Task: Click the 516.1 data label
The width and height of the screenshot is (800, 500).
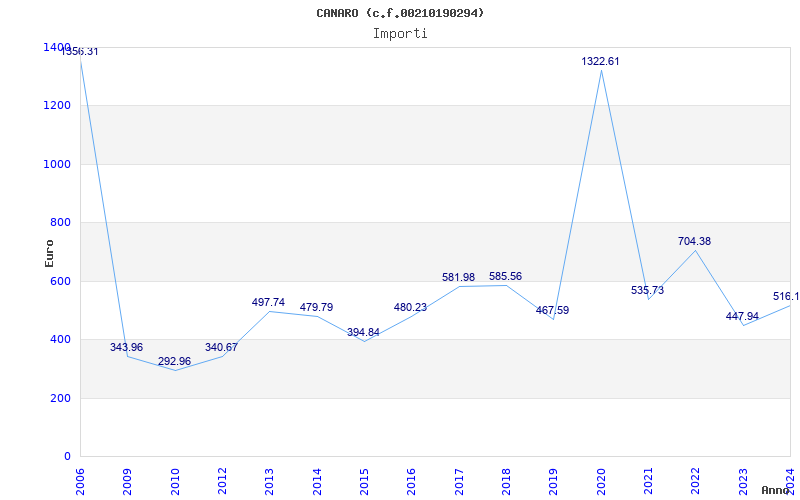Action: 786,297
